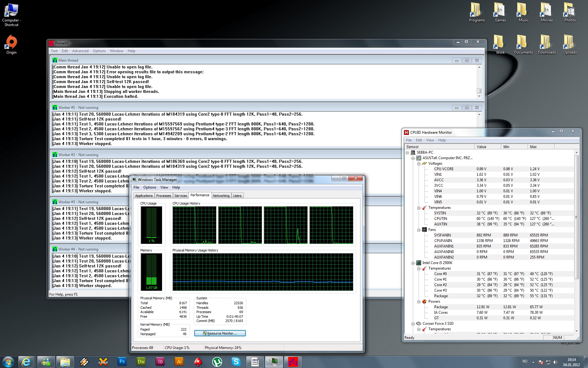This screenshot has height=368, width=588.
Task: Click Main thread scrollbar thumb in Prime95
Action: (x=479, y=91)
